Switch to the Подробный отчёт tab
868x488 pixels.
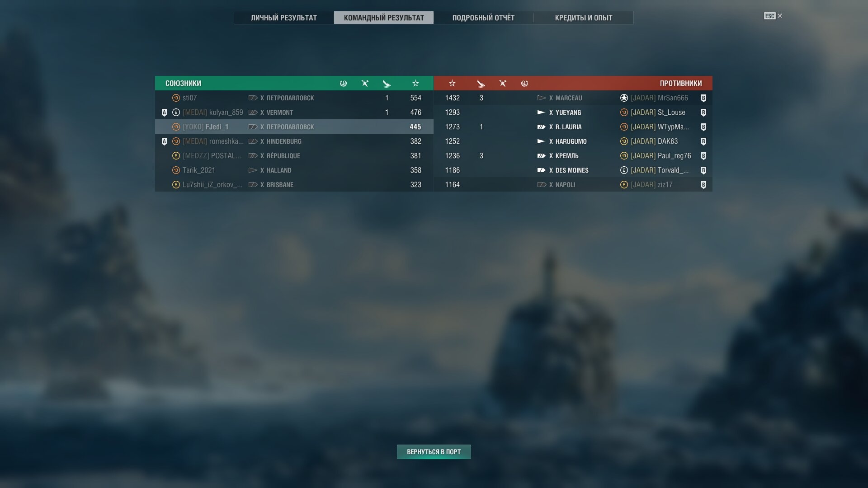[x=483, y=18]
